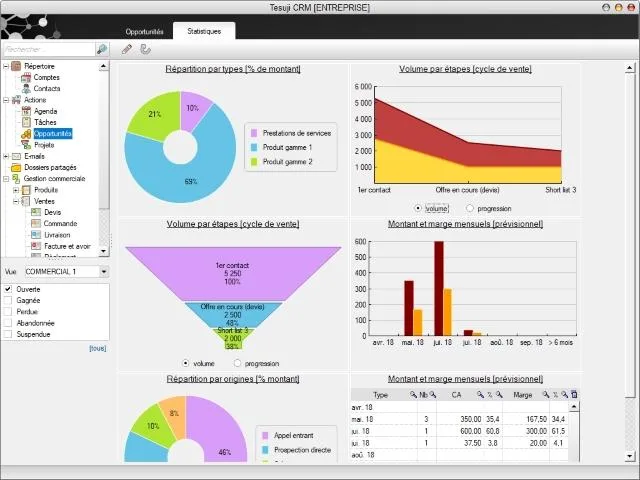Click the Produit gamme 2 legend swatch
The image size is (640, 480).
(x=254, y=162)
